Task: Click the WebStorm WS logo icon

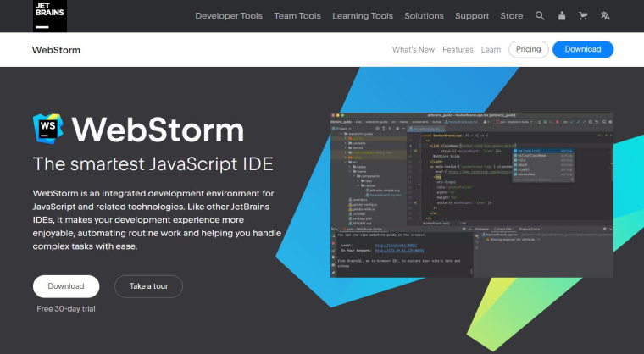Action: 48,129
